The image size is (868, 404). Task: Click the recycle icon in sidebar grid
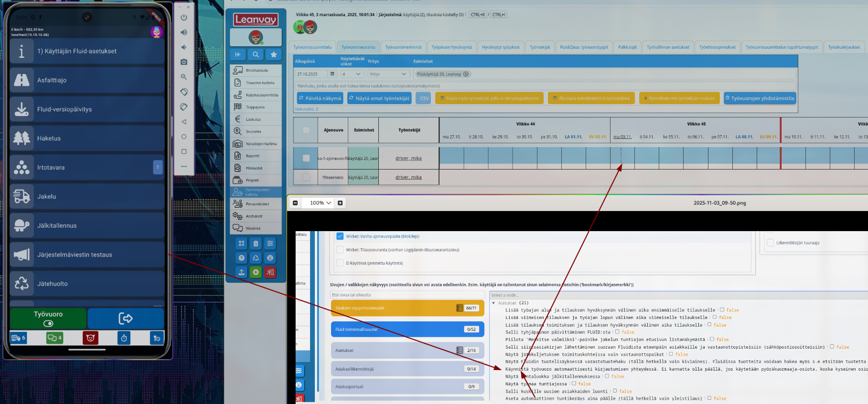256,258
